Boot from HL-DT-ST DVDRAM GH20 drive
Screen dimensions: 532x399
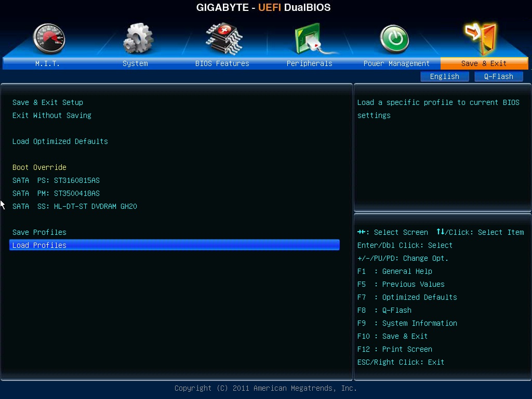tap(75, 206)
